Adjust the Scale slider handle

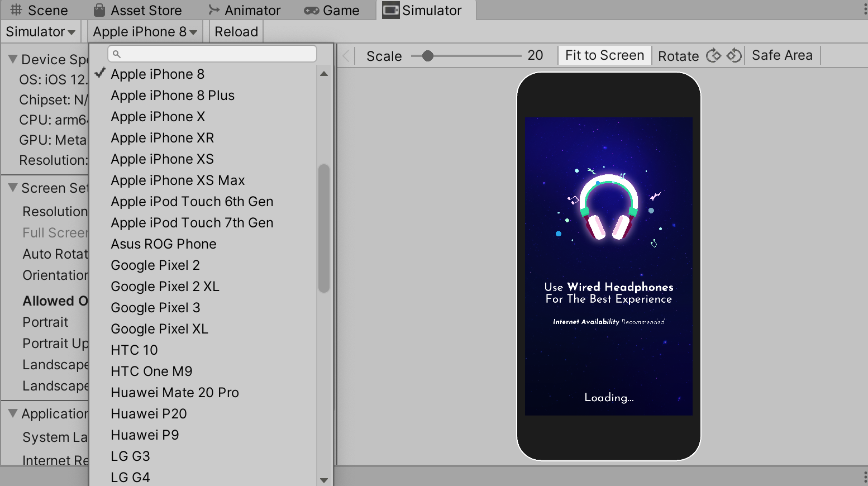pos(428,56)
